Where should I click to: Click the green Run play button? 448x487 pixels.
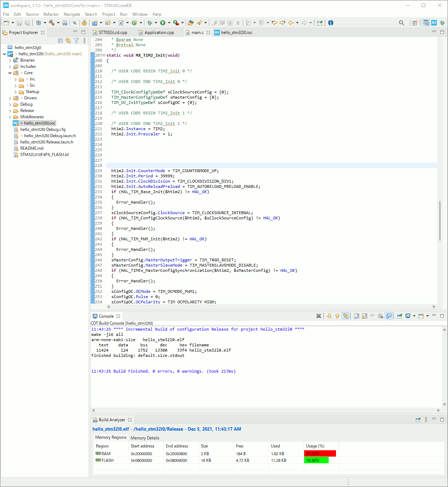163,23
